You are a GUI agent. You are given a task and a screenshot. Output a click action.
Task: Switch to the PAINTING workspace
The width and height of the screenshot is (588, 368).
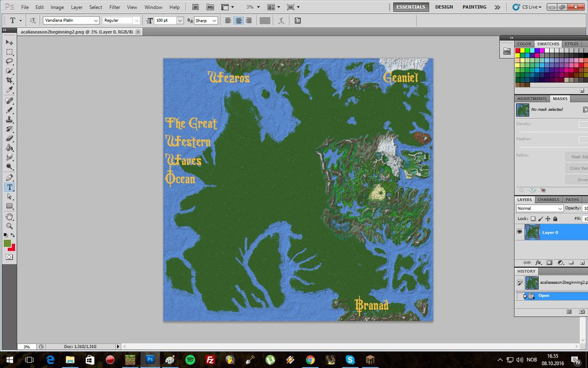coord(474,7)
